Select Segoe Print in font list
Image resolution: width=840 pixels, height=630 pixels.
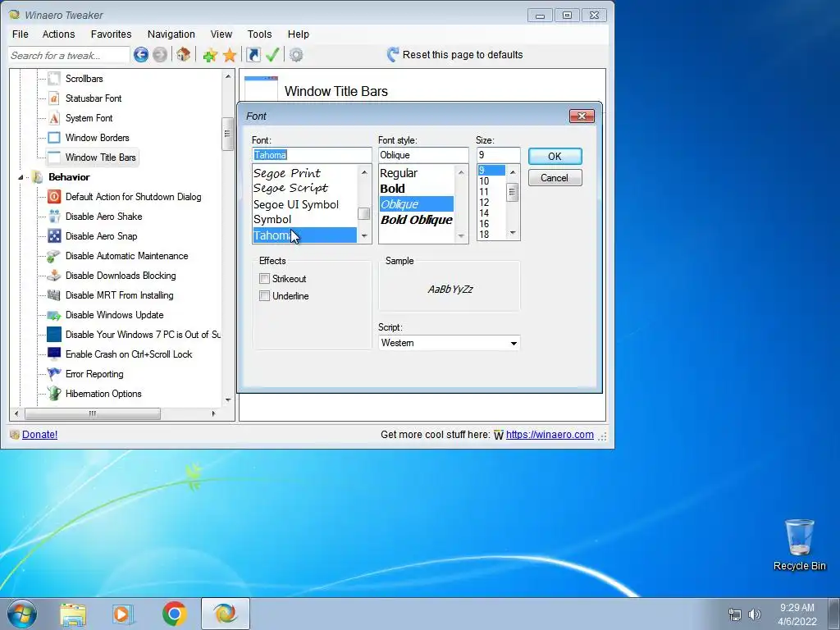tap(287, 173)
